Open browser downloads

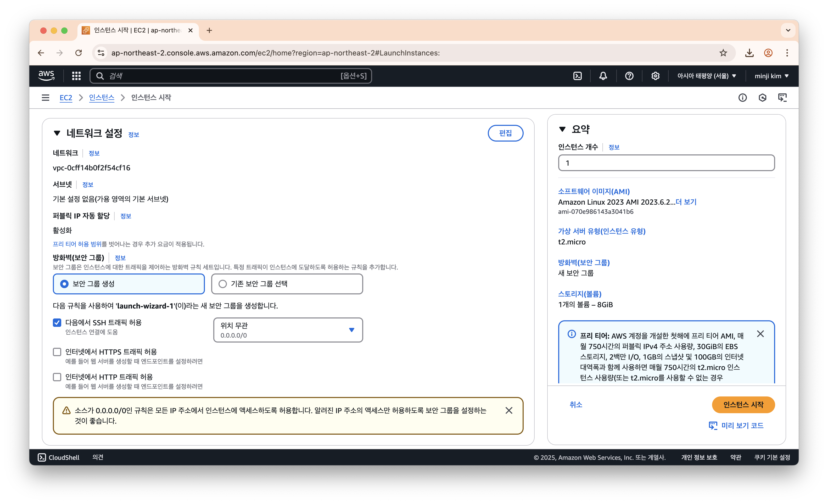[749, 53]
